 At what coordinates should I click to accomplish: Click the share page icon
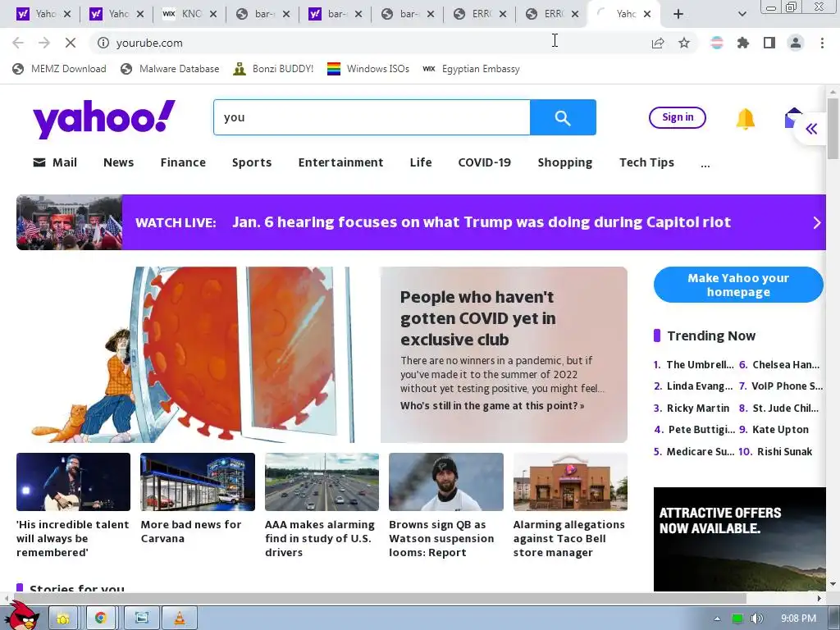point(658,43)
